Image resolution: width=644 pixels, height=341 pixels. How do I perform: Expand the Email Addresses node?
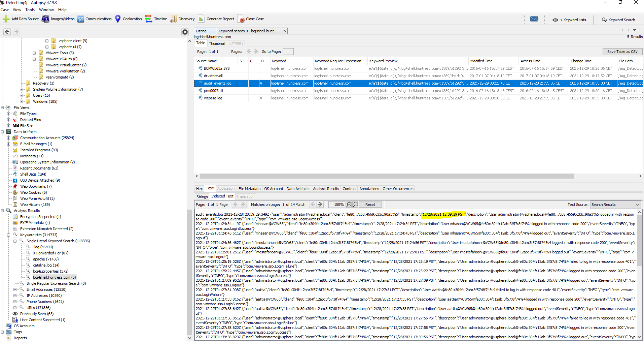click(15, 289)
